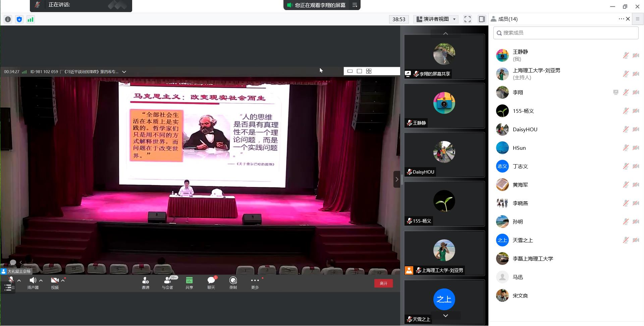Toggle the side panel layout button
Screen dimensions: 644x326
coord(482,19)
